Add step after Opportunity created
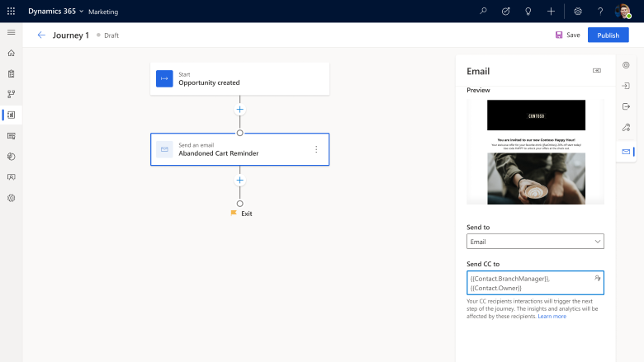This screenshot has width=644, height=362. 240,110
